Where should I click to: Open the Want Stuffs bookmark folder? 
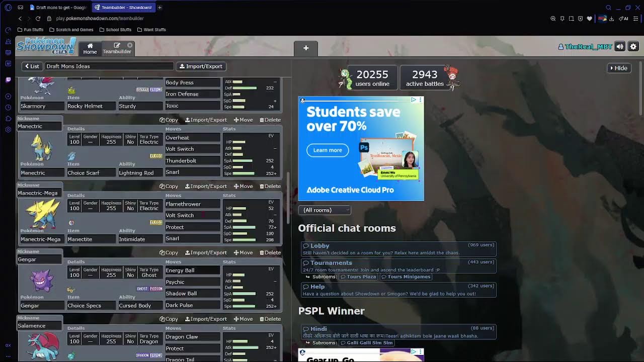[x=151, y=30]
